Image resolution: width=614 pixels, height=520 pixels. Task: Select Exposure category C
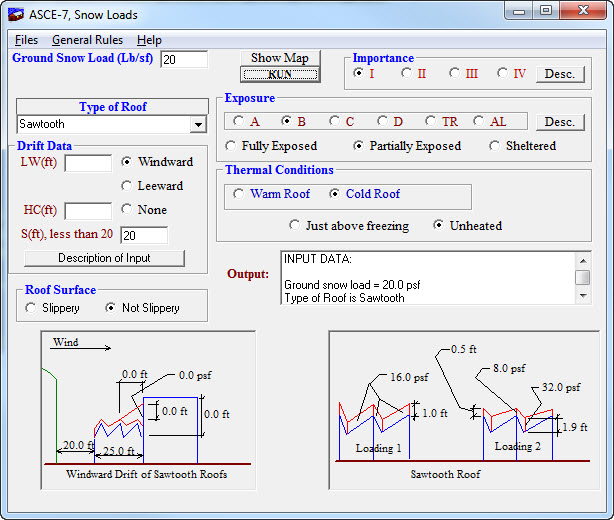tap(334, 121)
